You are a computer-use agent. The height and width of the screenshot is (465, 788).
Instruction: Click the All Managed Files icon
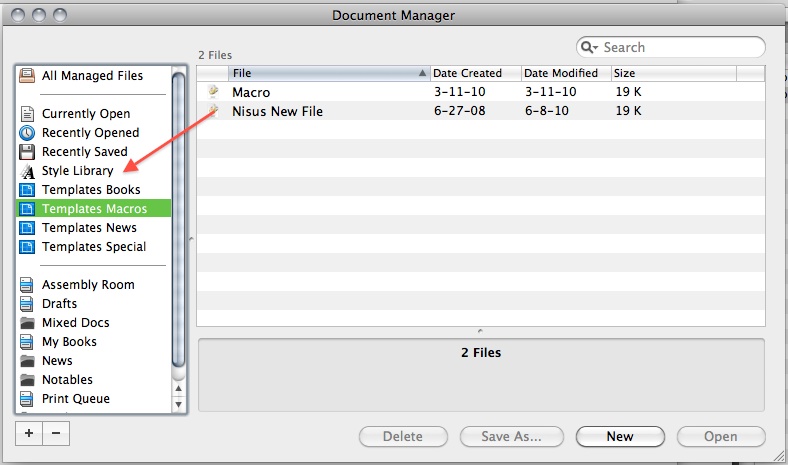[27, 76]
